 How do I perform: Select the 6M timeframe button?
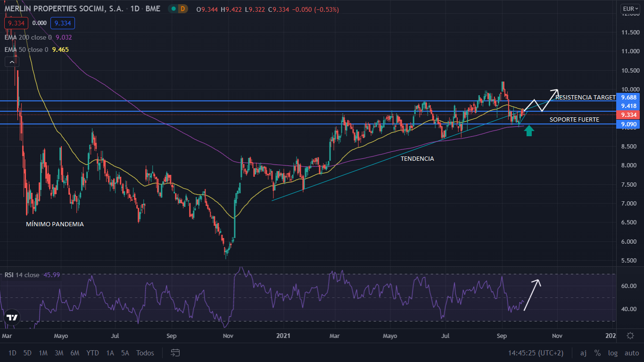point(74,353)
